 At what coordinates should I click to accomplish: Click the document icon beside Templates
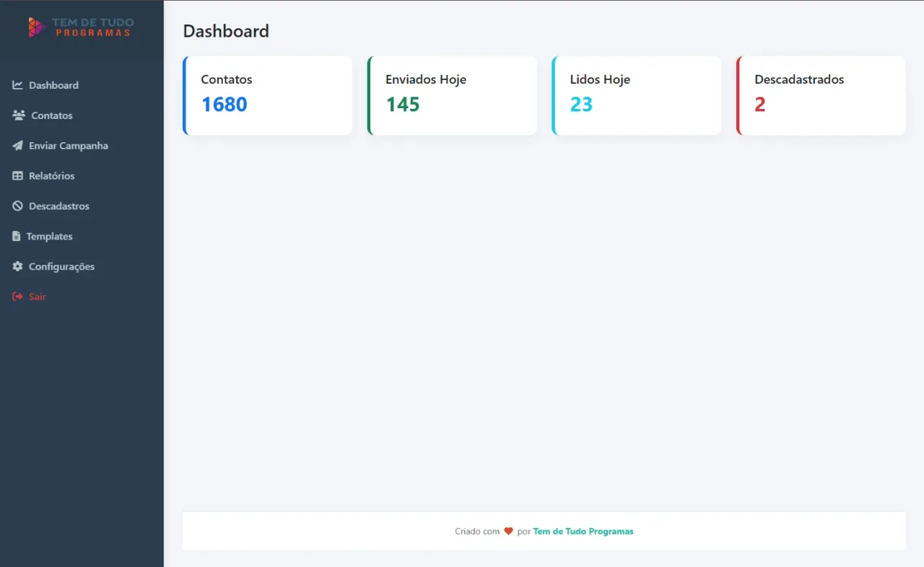click(x=17, y=237)
